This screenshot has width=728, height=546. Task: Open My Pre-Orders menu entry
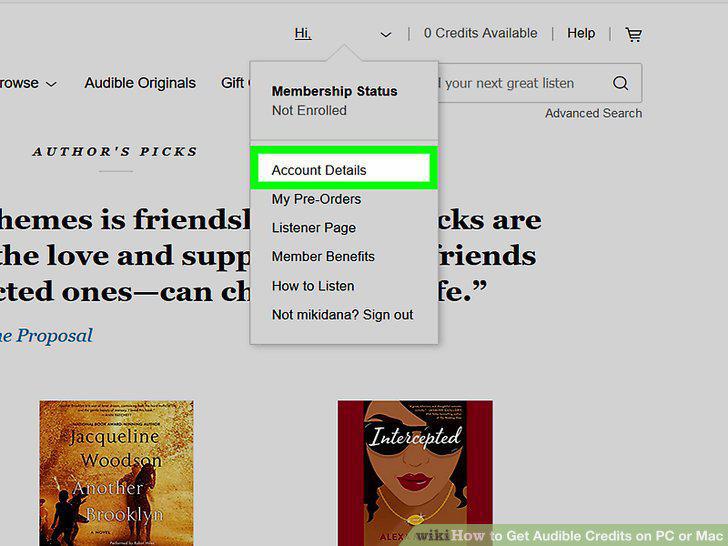(x=316, y=199)
